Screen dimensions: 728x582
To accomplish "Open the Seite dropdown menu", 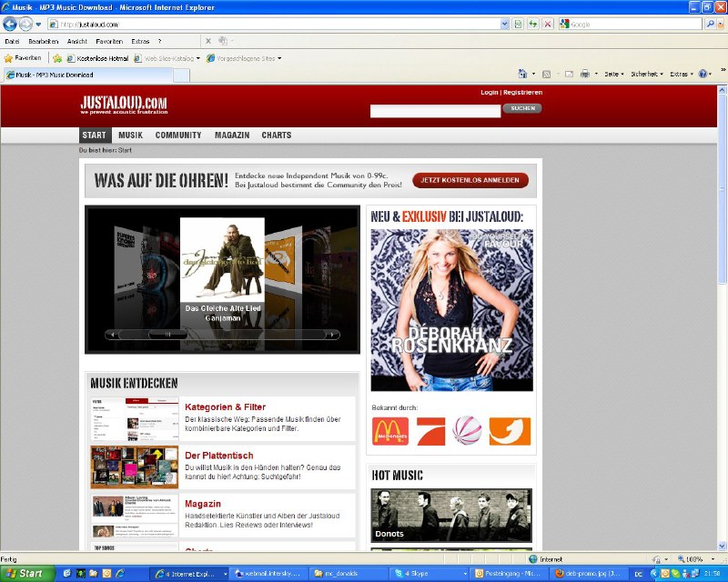I will coord(614,74).
